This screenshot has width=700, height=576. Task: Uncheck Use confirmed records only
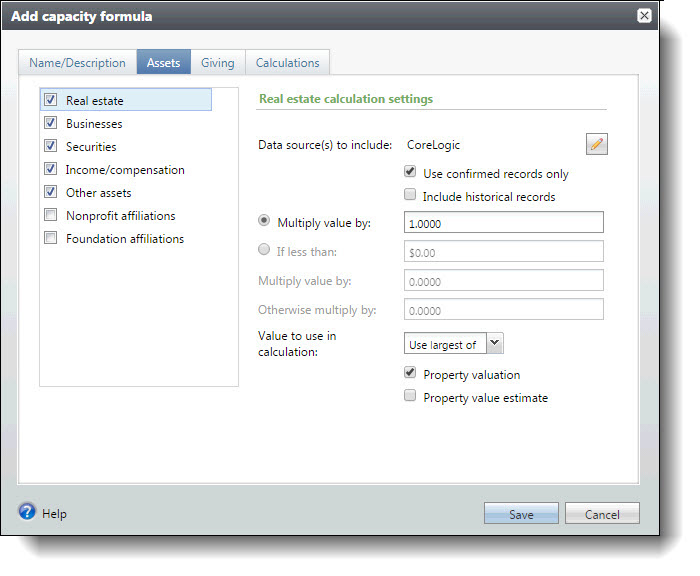(x=410, y=171)
